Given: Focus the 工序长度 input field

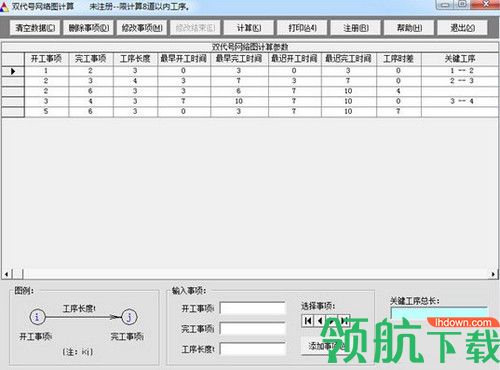Looking at the screenshot, I should (x=253, y=349).
